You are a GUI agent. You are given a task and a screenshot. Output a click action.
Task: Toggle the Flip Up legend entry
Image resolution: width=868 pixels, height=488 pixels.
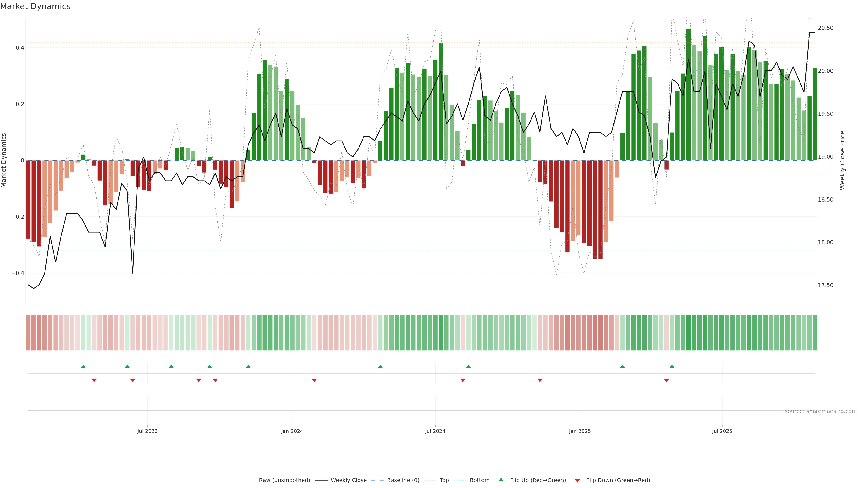pyautogui.click(x=538, y=480)
